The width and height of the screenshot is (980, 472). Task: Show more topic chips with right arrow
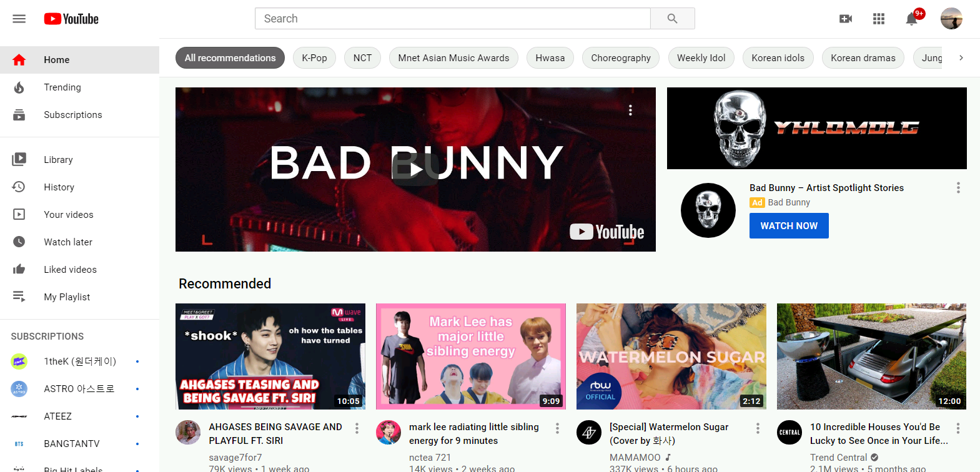[961, 58]
